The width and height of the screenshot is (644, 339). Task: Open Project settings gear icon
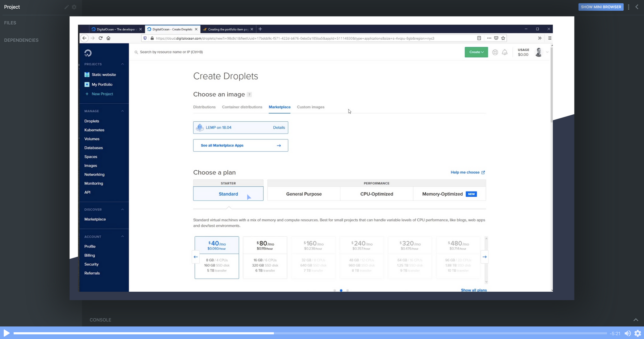click(x=74, y=7)
